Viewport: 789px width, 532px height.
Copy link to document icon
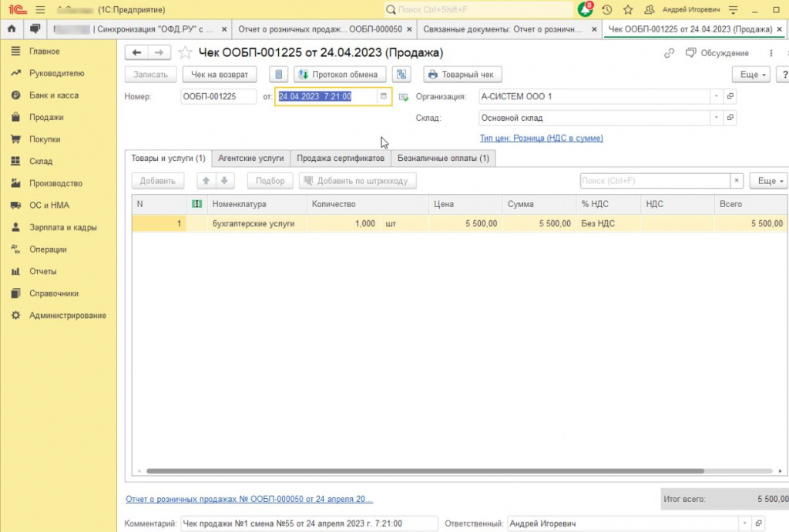tap(669, 53)
